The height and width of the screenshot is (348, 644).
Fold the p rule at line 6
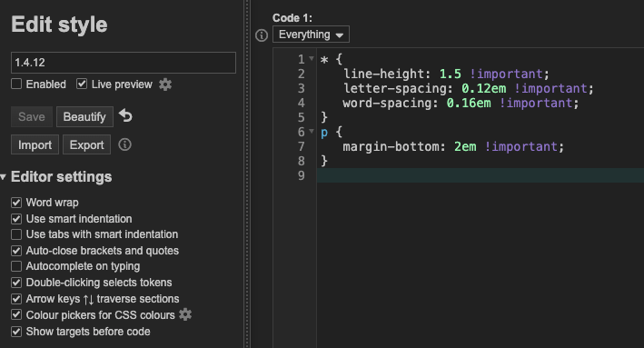point(312,132)
